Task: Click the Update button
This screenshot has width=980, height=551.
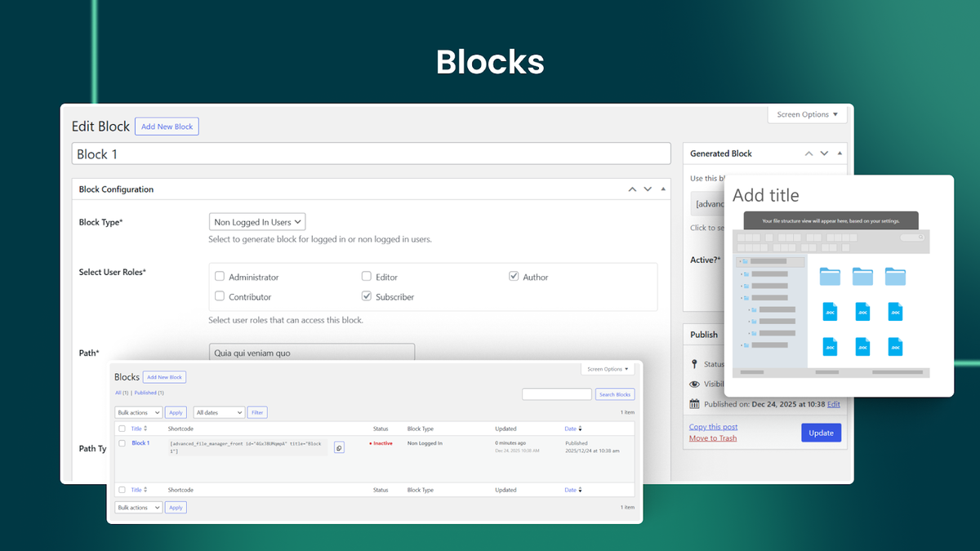Action: 821,432
